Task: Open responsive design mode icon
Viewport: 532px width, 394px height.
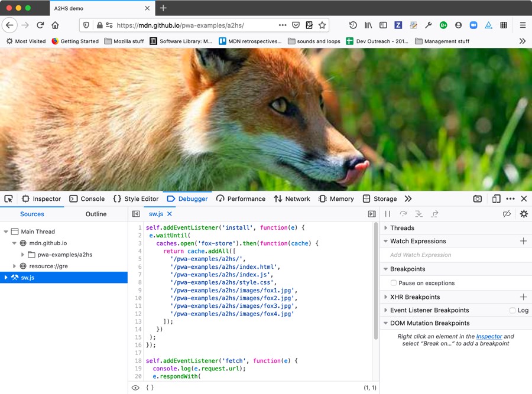Action: 495,199
